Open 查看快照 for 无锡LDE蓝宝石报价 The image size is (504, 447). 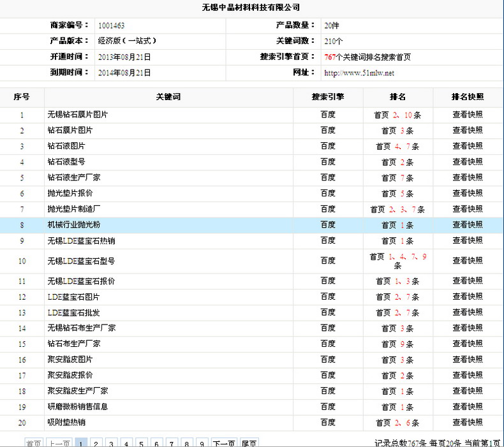[468, 281]
